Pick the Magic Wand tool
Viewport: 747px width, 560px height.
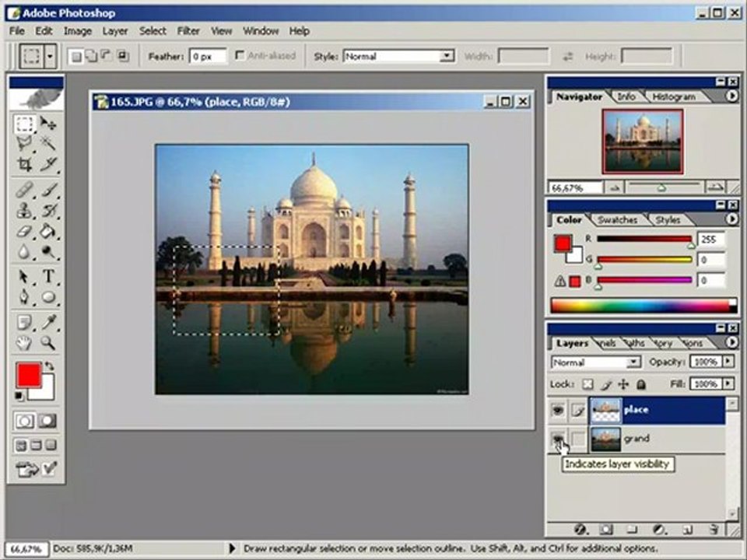coord(48,143)
